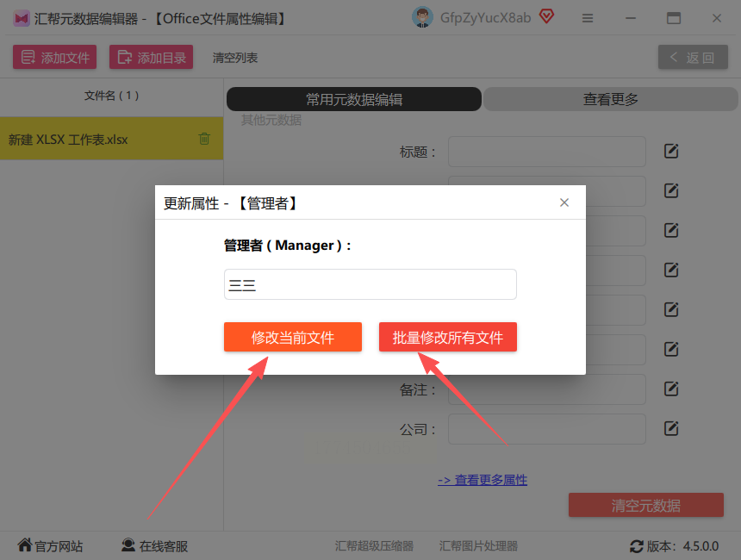Click the 批量修改所有文件 button
This screenshot has height=560, width=741.
(x=447, y=337)
